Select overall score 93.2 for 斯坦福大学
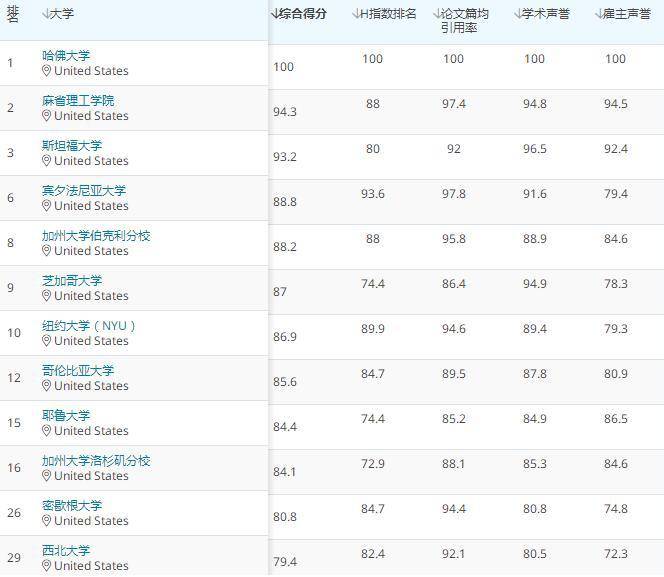Viewport: 664px width, 577px height. pos(285,157)
